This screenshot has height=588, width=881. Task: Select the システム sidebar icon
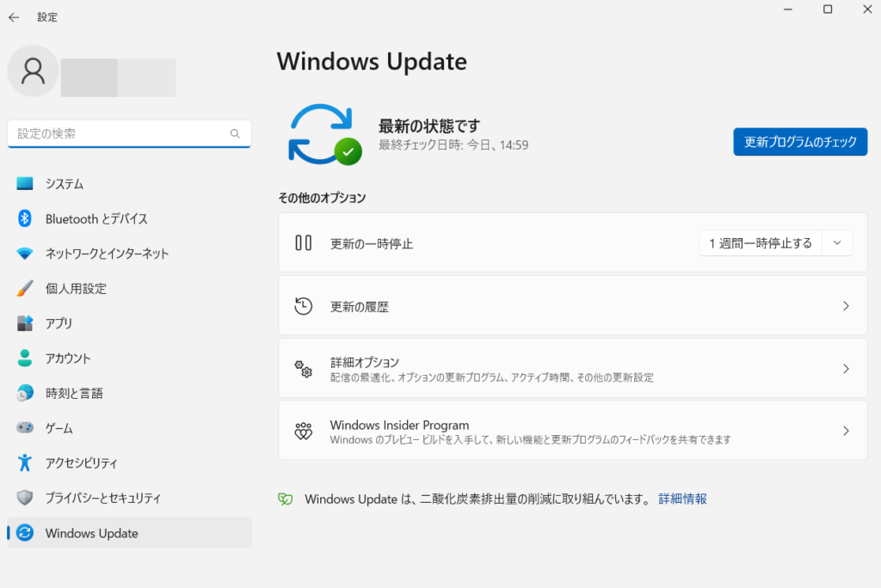pos(22,183)
